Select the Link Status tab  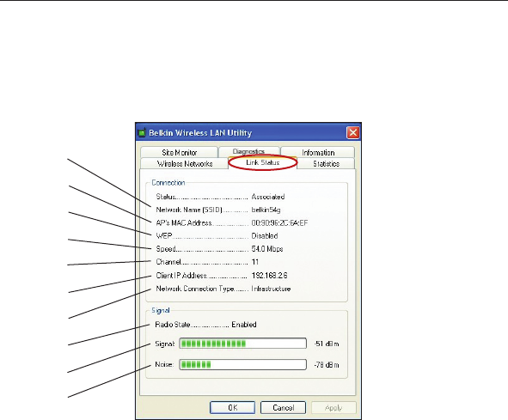coord(262,162)
